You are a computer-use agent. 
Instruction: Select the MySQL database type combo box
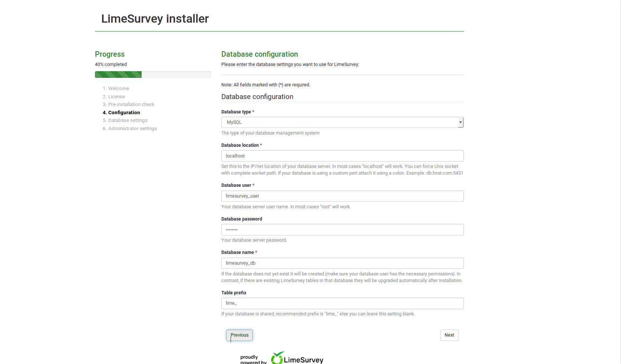click(x=342, y=122)
